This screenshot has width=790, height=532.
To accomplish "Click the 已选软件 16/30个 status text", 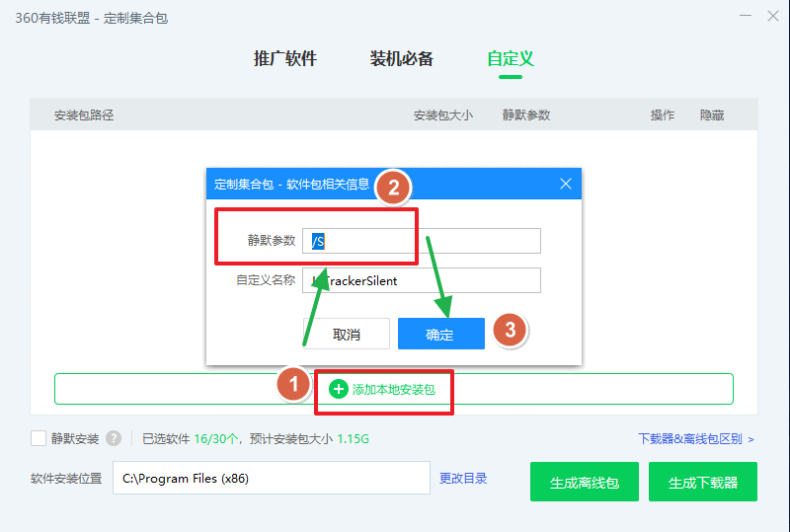I will 191,439.
